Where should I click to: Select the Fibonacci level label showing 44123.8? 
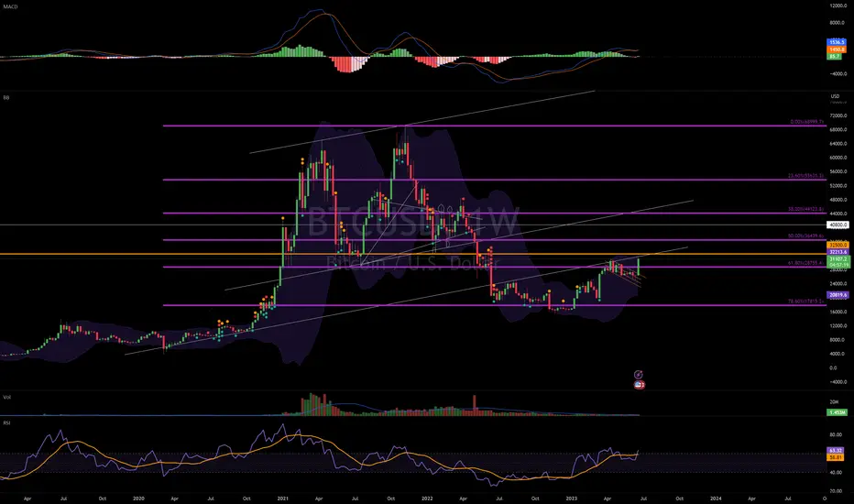coord(806,209)
